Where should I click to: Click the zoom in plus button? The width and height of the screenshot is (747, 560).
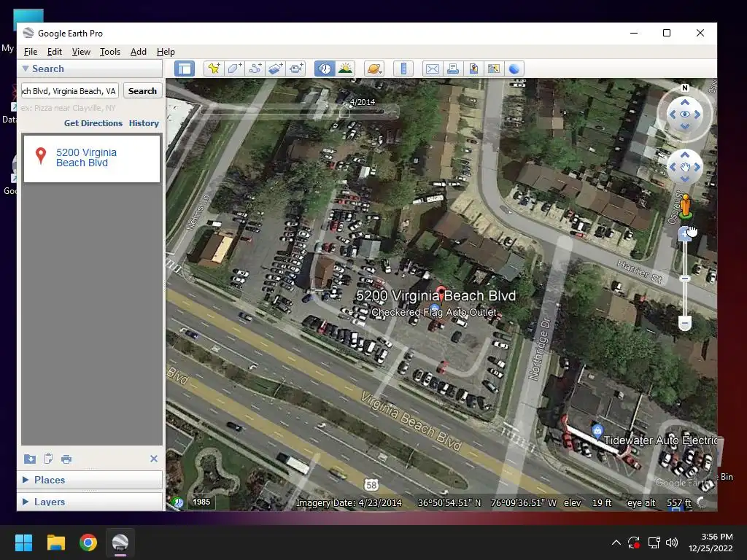tap(684, 234)
